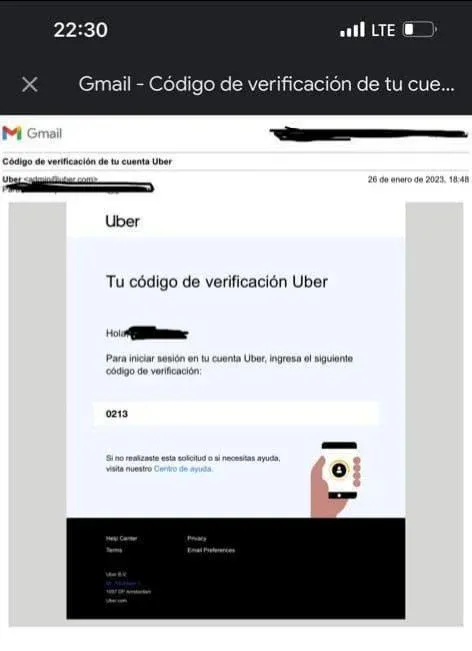
Task: Open the Help Center footer link
Action: (x=121, y=538)
